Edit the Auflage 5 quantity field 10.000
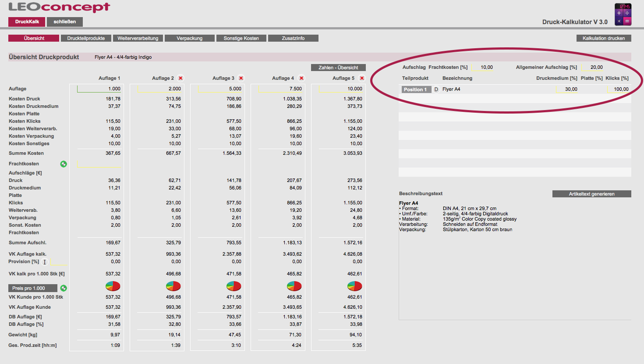 (x=341, y=89)
